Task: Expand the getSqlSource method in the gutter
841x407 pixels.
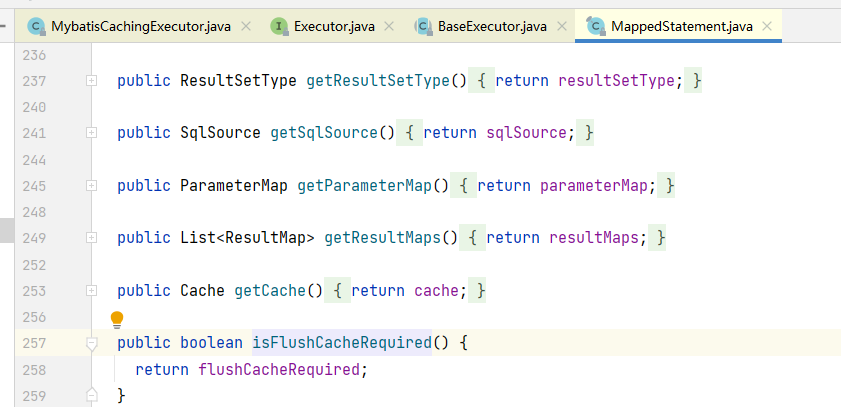Action: coord(92,133)
